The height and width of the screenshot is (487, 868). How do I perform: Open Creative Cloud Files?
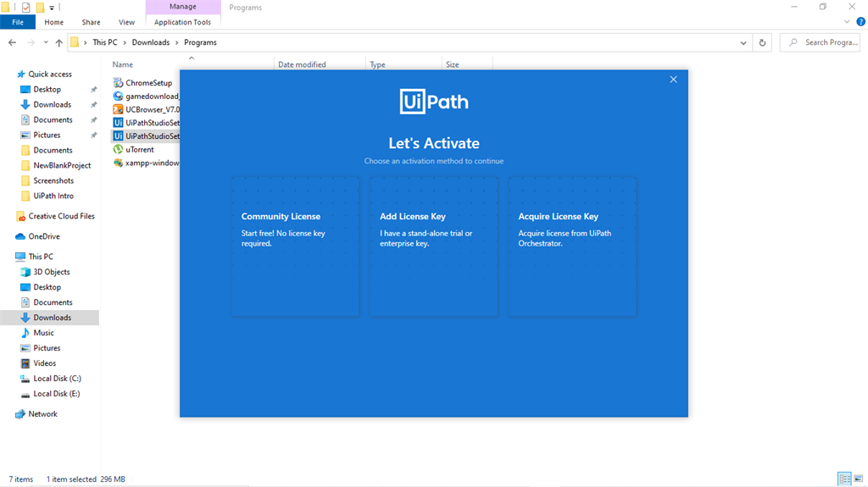[55, 216]
